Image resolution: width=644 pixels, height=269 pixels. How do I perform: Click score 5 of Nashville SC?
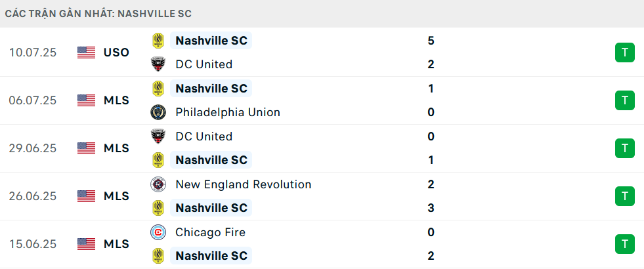(x=431, y=41)
